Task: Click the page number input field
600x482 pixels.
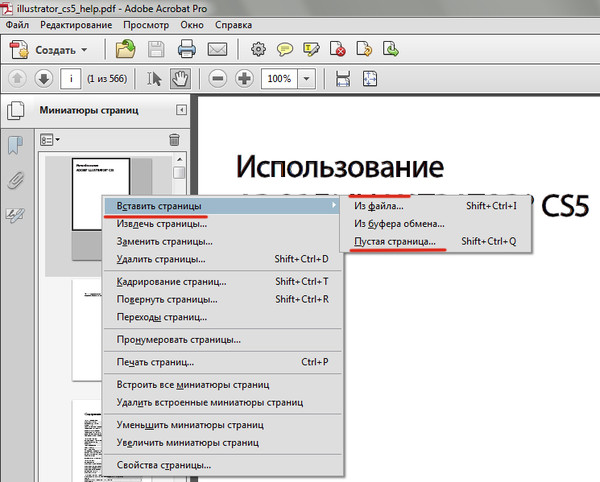Action: tap(71, 79)
